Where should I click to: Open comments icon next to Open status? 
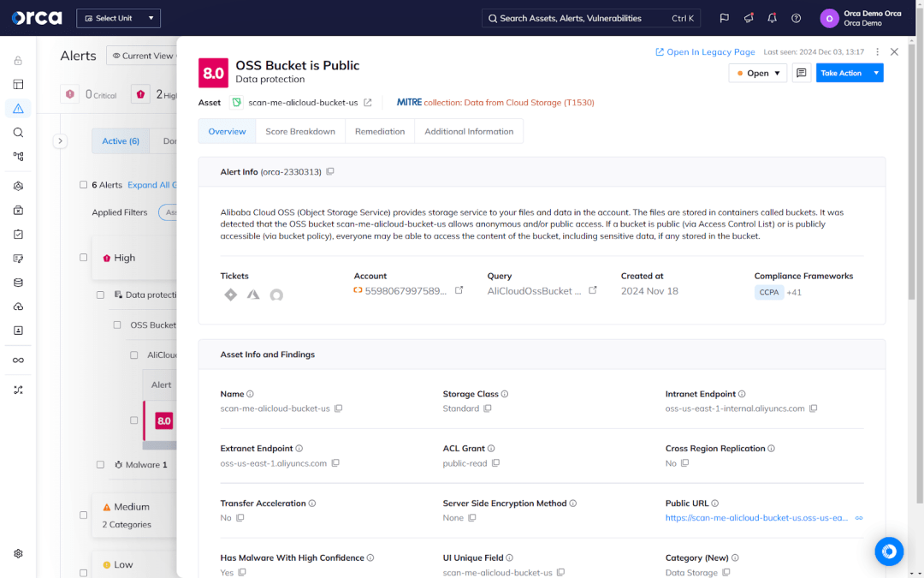[802, 73]
